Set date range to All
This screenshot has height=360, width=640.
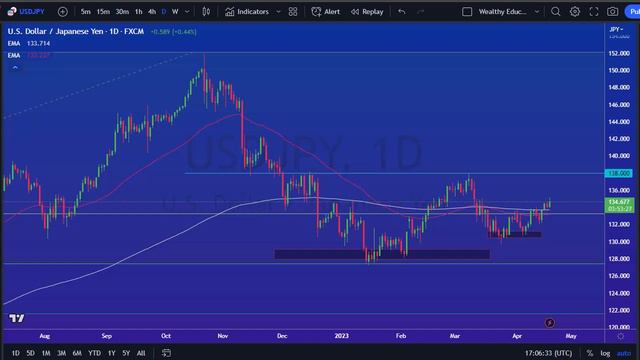coord(141,353)
